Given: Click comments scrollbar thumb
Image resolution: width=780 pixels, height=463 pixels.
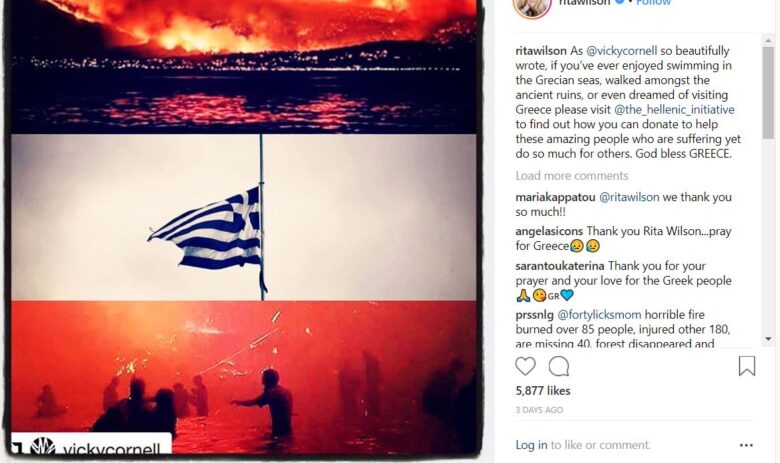Looking at the screenshot, I should pos(768,93).
